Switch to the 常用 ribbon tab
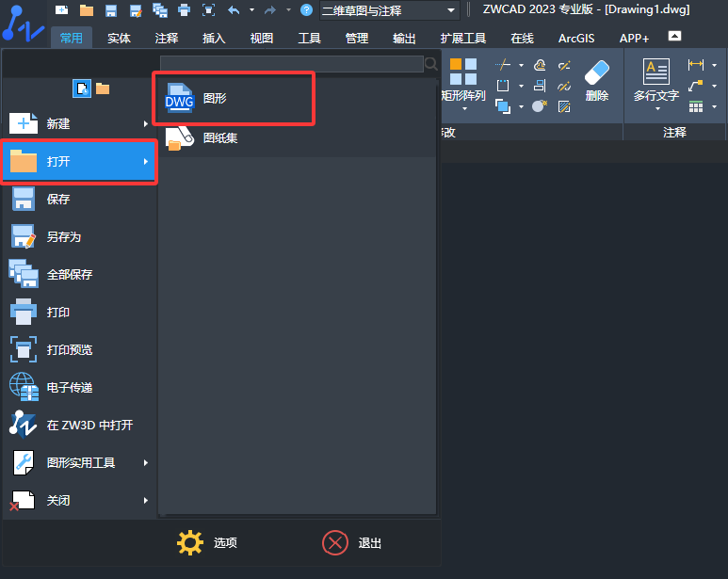Screen dimensions: 728x579 click(x=72, y=38)
